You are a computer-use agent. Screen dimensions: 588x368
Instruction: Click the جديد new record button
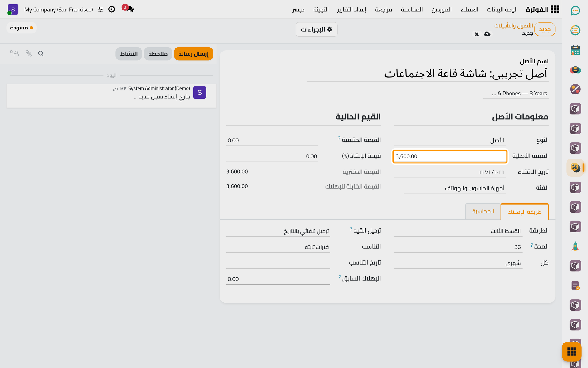(x=545, y=29)
